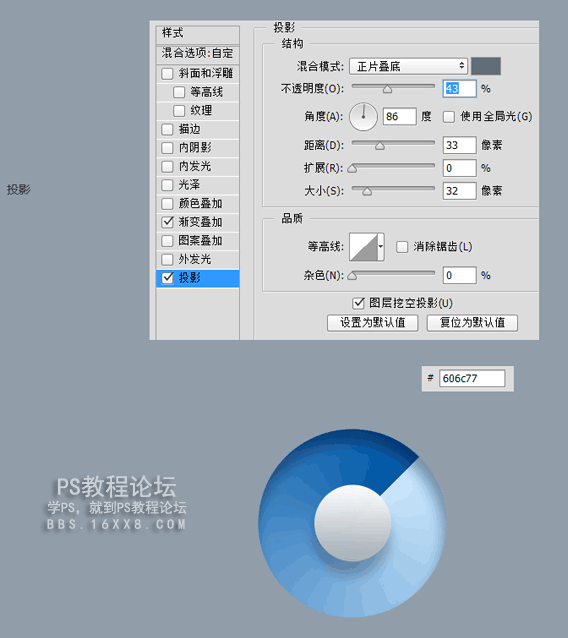Open the 混合模式 正片叠底 dropdown
The image size is (568, 638).
408,66
